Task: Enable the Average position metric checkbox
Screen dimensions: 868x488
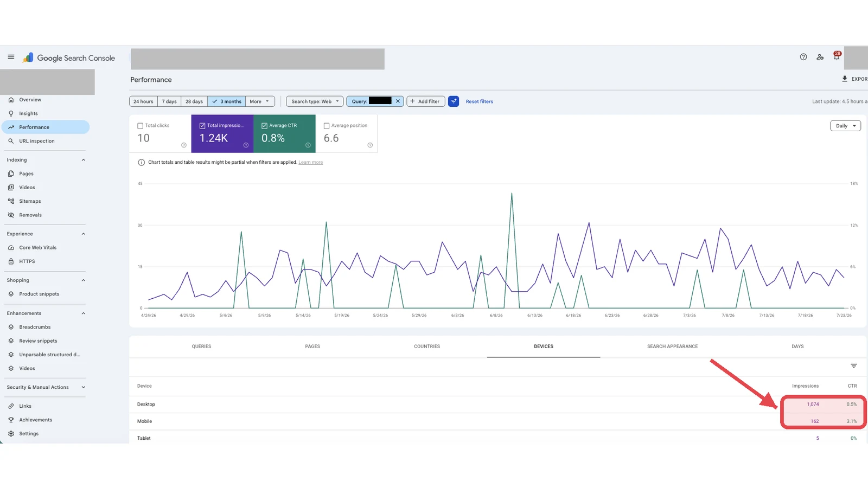Action: click(327, 126)
